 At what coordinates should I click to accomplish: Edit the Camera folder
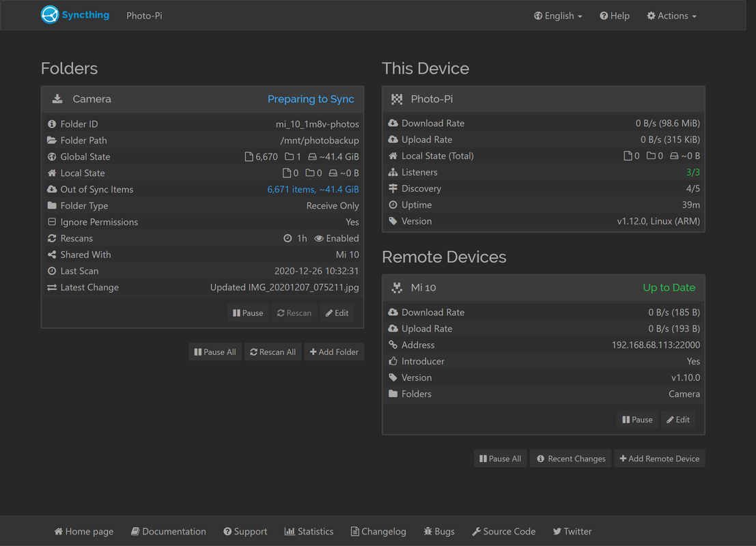click(337, 313)
